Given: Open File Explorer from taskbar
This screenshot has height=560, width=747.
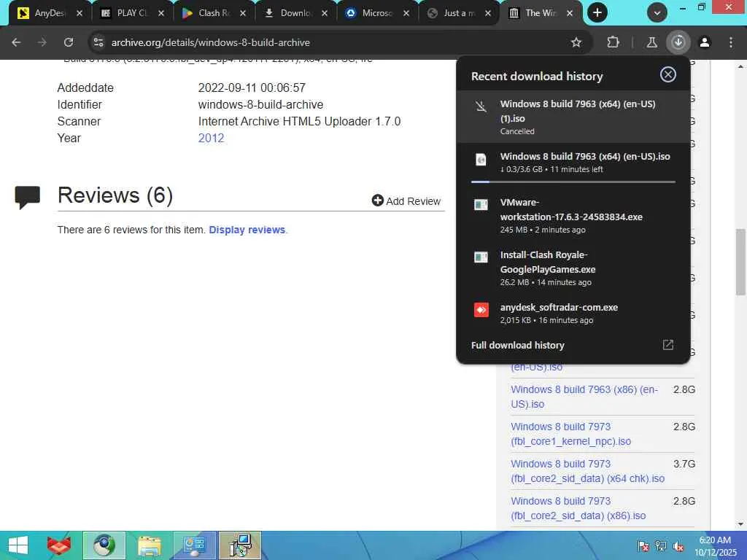Looking at the screenshot, I should [x=149, y=545].
